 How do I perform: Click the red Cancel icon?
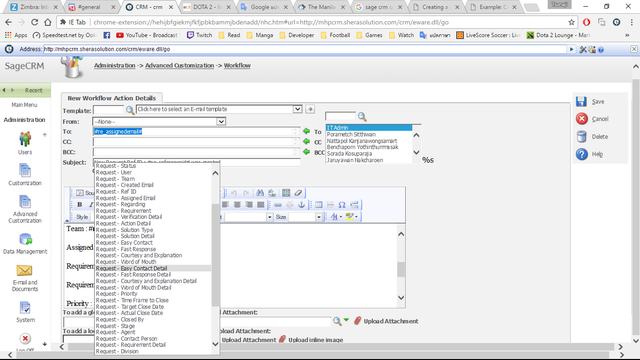582,119
